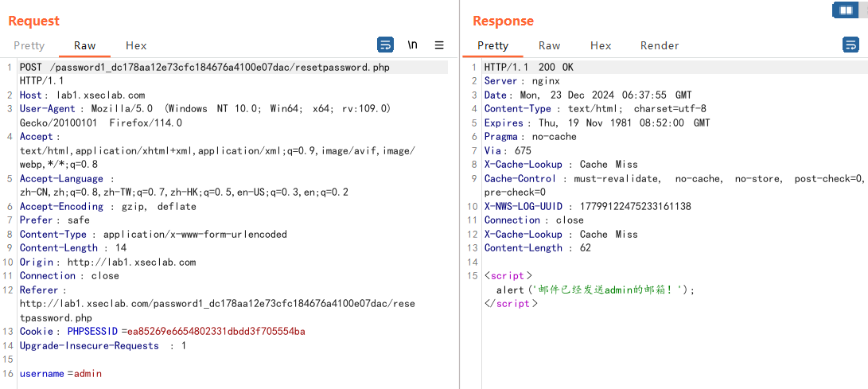Open the Request editor hamburger options menu
The height and width of the screenshot is (389, 868).
[439, 45]
